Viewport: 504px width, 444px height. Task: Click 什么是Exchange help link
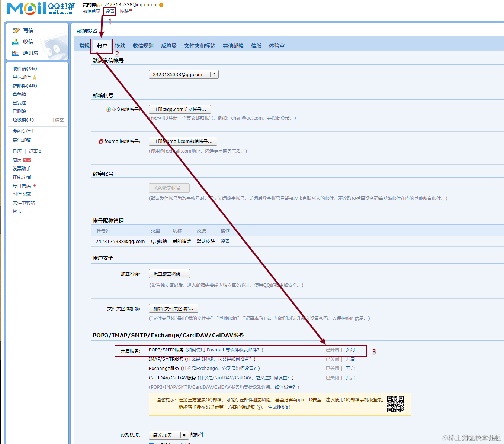point(219,369)
